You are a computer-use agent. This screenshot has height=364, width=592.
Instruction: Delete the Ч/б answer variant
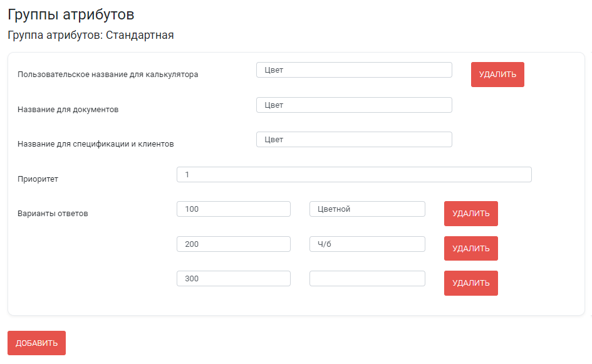click(x=471, y=248)
